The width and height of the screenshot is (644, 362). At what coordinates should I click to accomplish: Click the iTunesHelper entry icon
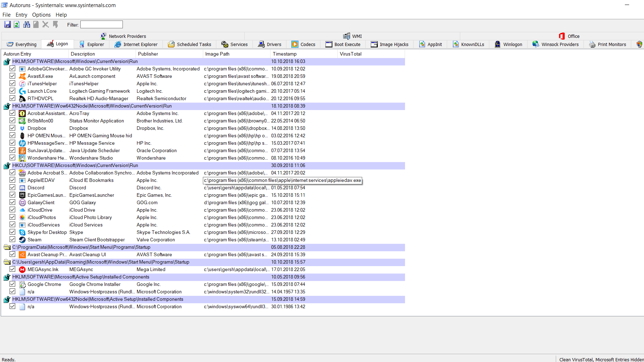pos(22,84)
